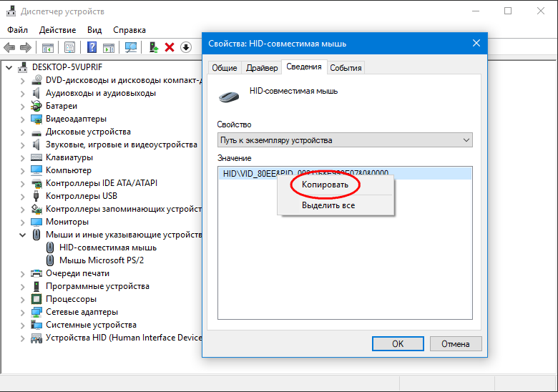Open the Свойство property dropdown

pos(345,140)
